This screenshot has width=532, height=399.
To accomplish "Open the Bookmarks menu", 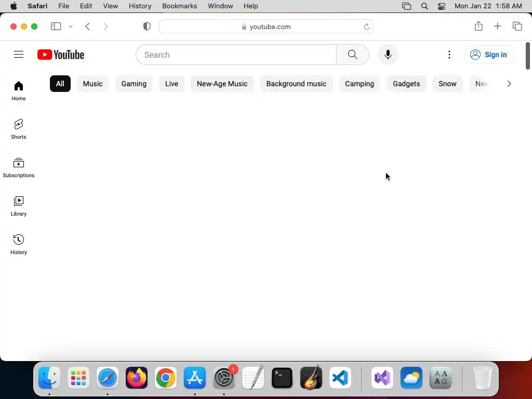I will (179, 6).
